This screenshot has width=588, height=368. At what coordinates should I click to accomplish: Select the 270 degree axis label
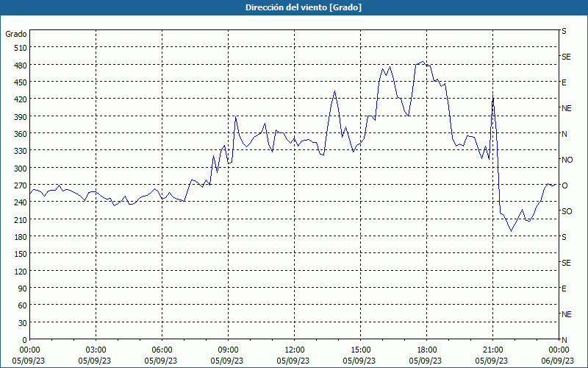(21, 185)
